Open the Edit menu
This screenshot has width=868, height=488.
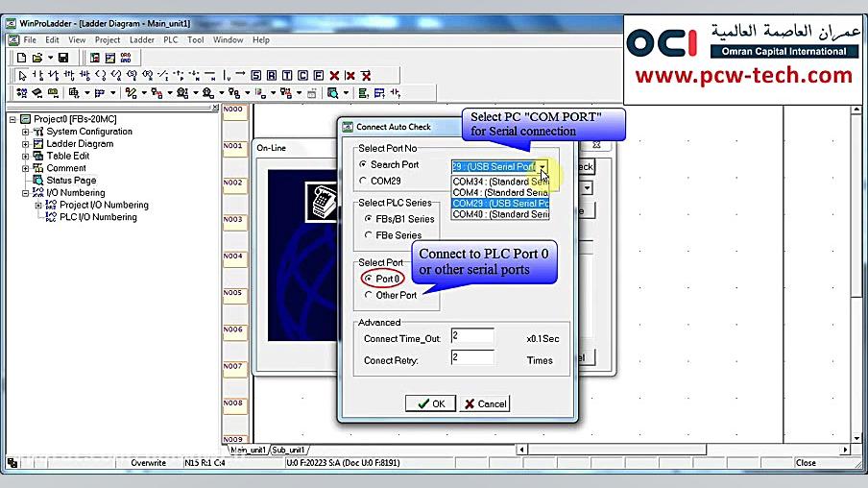click(x=52, y=40)
